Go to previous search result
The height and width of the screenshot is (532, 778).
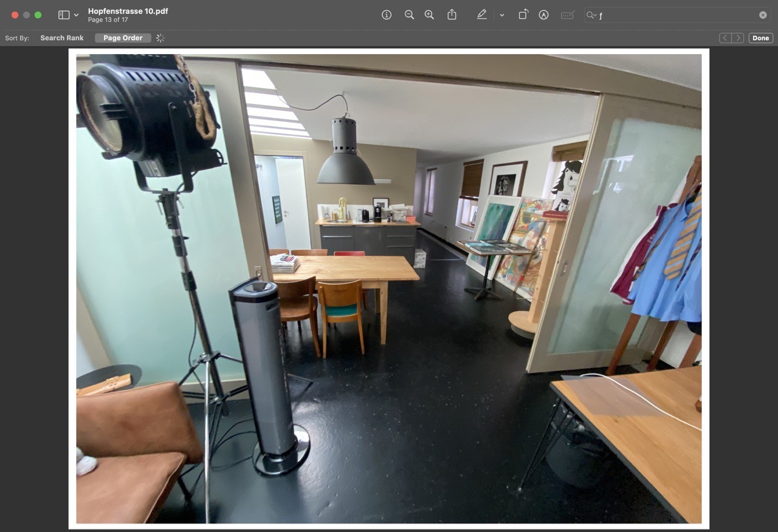click(725, 38)
